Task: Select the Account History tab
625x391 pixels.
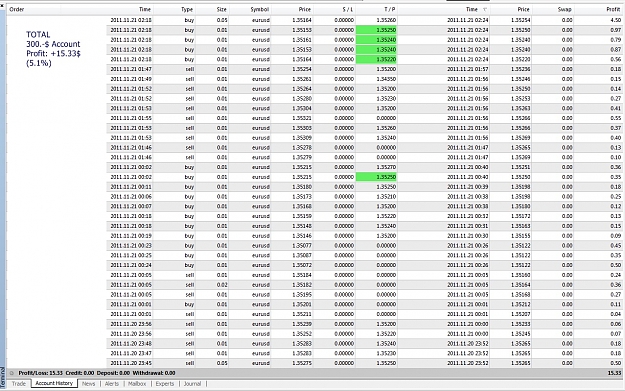Action: coord(54,383)
